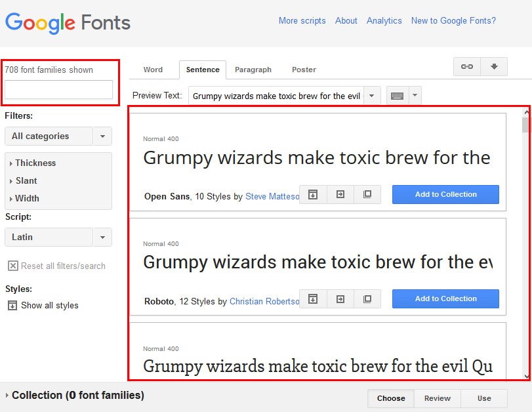Add Open Sans to Collection
This screenshot has height=412, width=532.
tap(445, 194)
